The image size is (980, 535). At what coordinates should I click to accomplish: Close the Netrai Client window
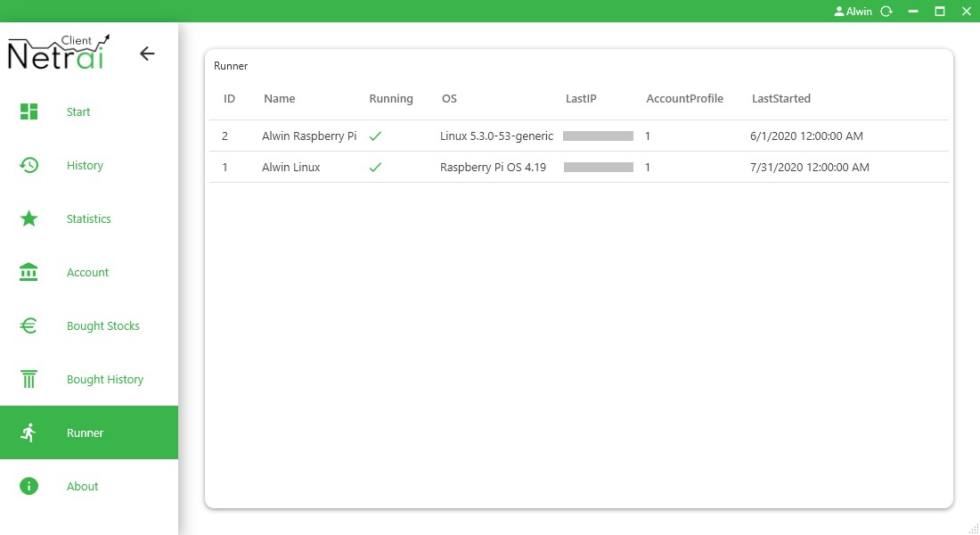(x=967, y=12)
